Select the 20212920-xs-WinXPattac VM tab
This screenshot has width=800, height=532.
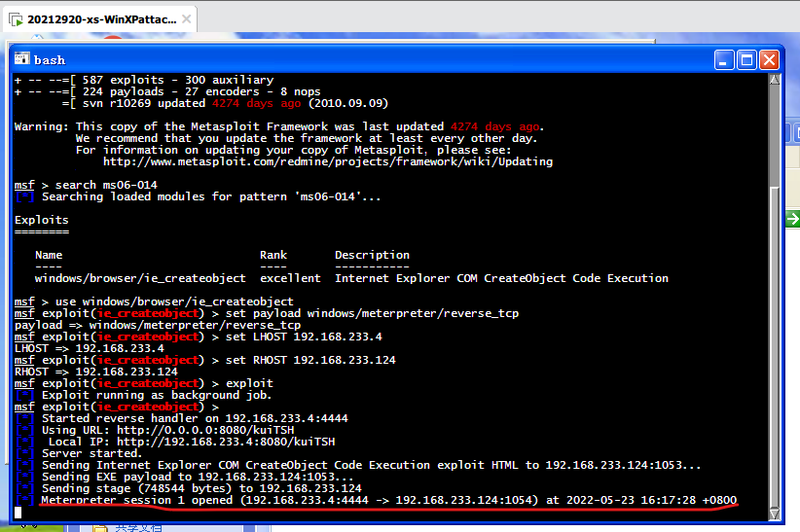(100, 19)
